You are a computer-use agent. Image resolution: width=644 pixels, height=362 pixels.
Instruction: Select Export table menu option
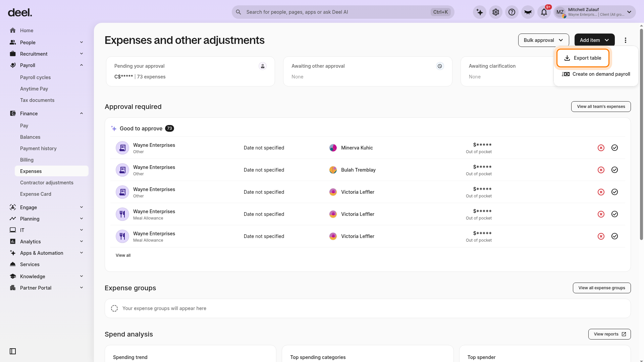tap(583, 58)
